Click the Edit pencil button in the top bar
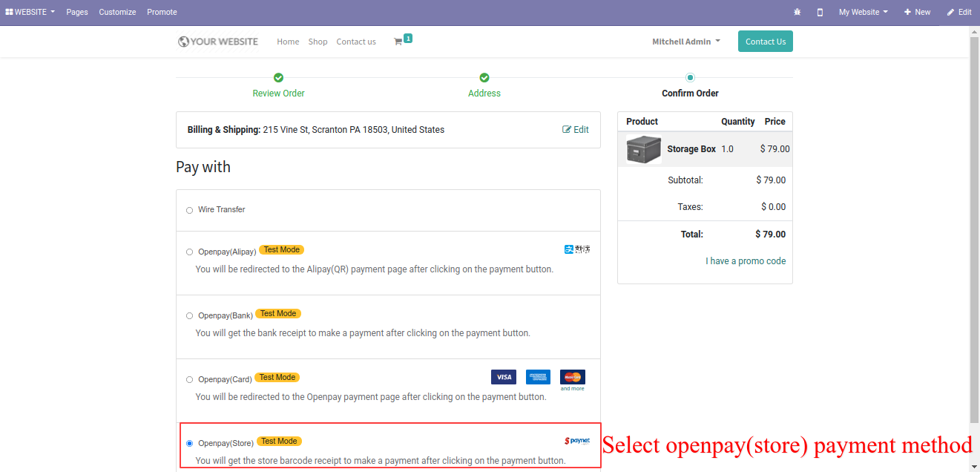The width and height of the screenshot is (980, 472). point(959,12)
